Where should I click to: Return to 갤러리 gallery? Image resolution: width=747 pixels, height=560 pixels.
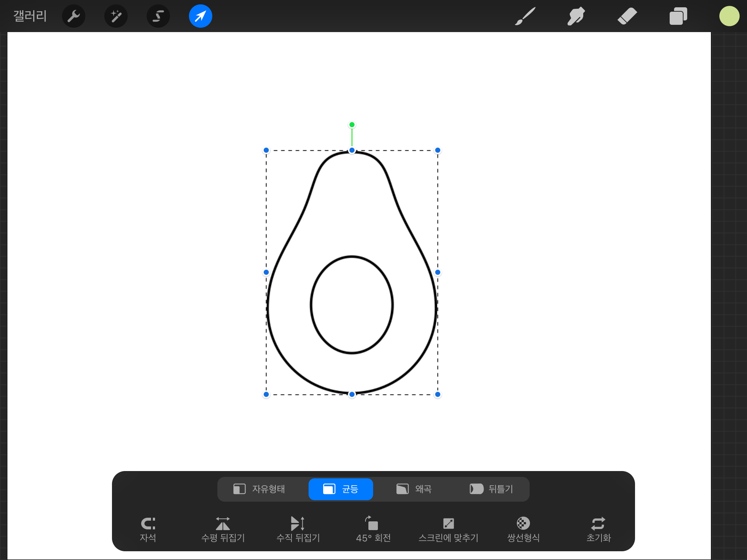(30, 16)
